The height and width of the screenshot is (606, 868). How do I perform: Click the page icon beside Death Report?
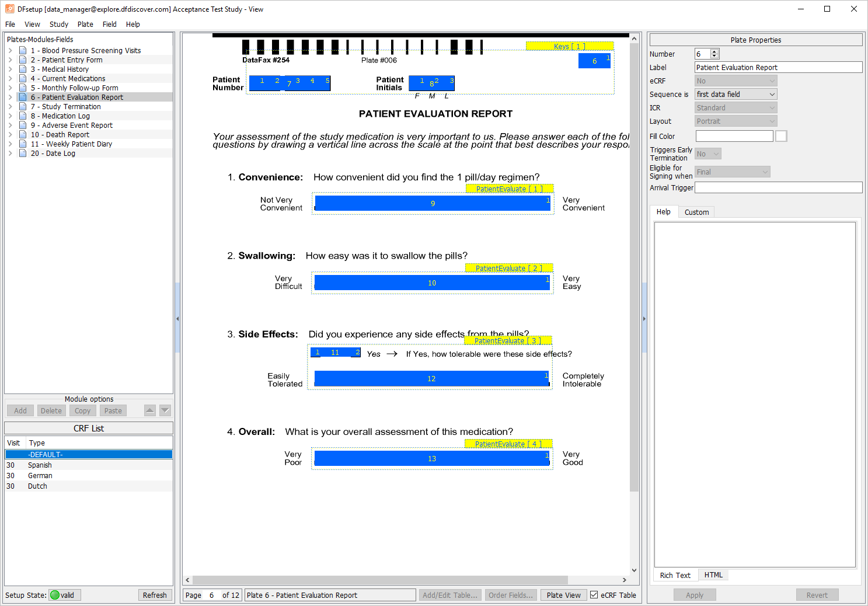(x=23, y=134)
